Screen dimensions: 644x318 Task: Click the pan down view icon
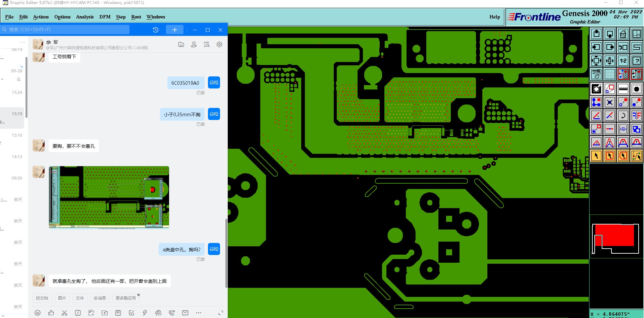coord(610,34)
